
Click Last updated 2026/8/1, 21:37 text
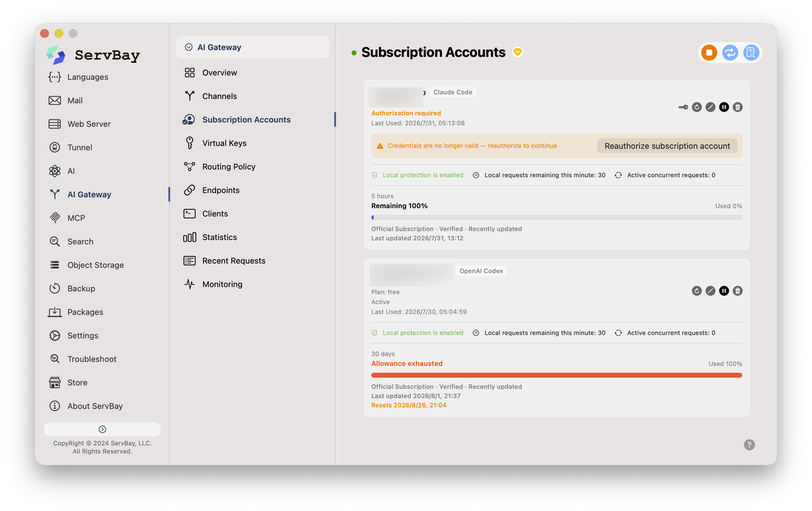coord(416,396)
